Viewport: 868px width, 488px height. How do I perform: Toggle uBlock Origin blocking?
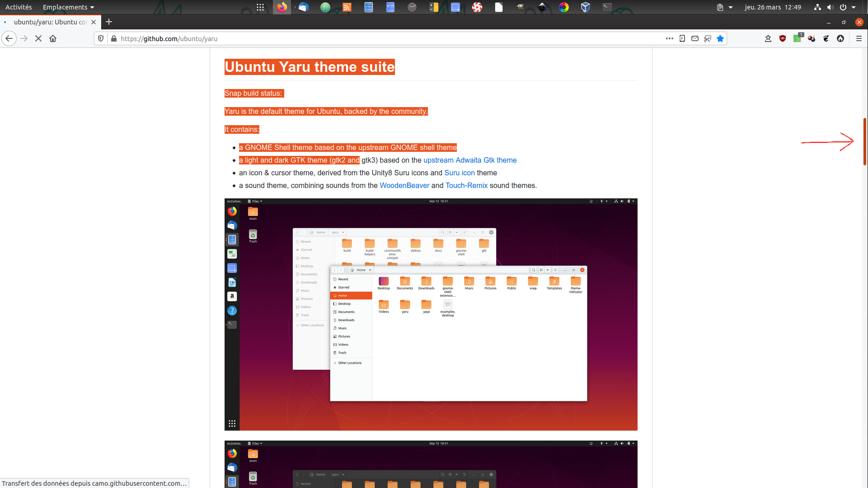[782, 38]
